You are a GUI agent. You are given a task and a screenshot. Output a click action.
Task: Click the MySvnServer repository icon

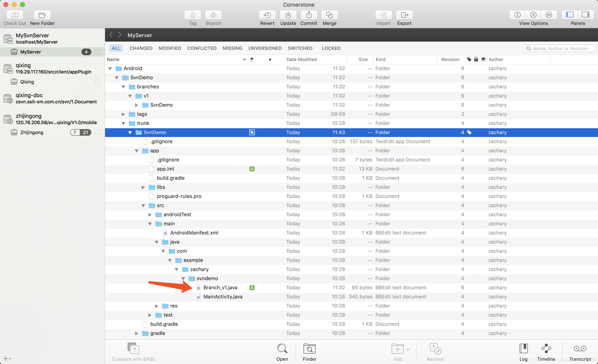[x=8, y=39]
